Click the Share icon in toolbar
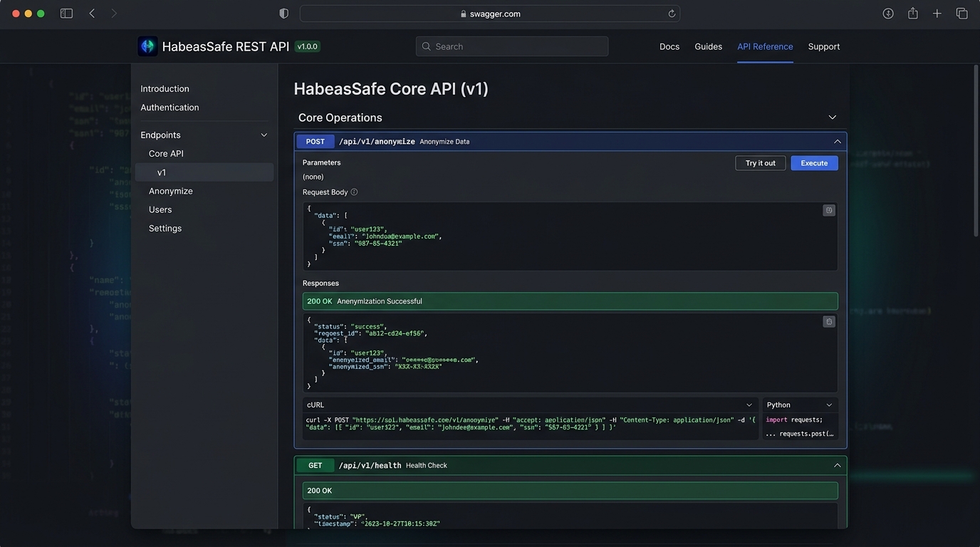980x547 pixels. pos(912,14)
